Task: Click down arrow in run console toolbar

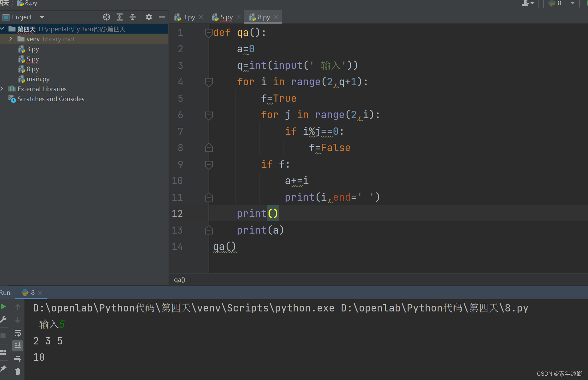Action: tap(18, 320)
